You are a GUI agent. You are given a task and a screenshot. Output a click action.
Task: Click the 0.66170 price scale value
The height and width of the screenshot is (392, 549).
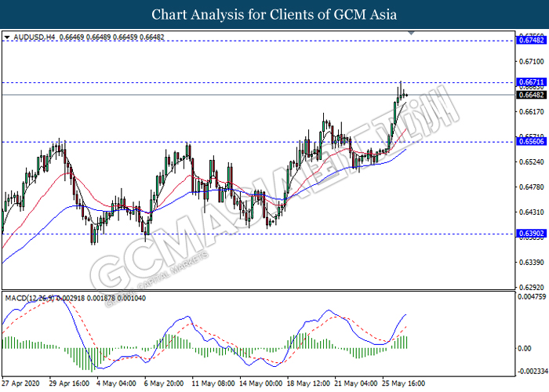click(x=532, y=111)
